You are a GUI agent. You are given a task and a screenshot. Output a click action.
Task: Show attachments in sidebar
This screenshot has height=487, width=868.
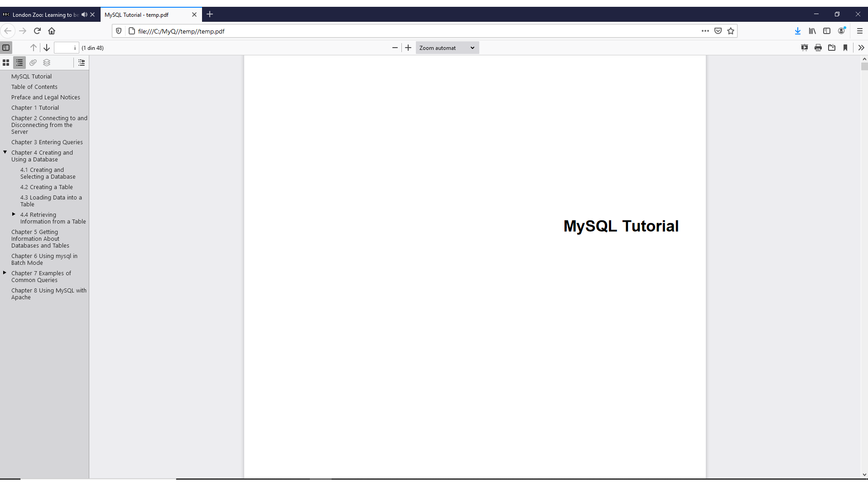coord(33,63)
